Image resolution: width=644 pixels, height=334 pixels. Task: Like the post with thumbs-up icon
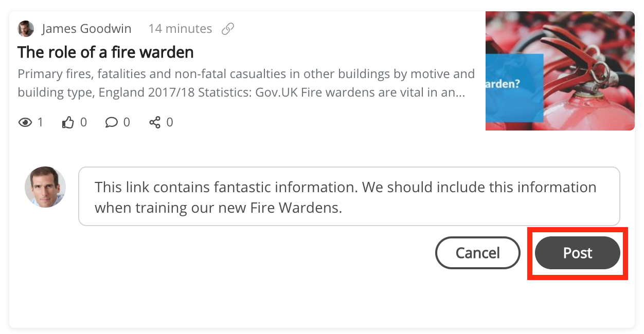[x=68, y=122]
